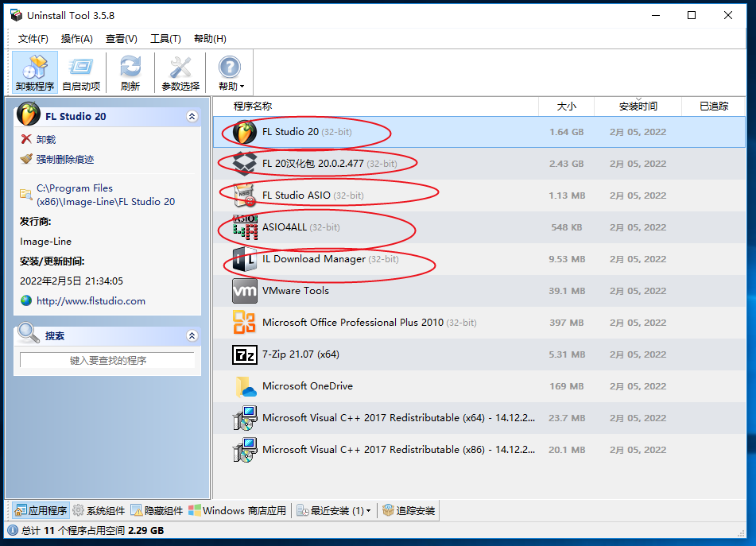Select the VMware Tools icon
Screen dimensions: 756x546
pyautogui.click(x=244, y=291)
